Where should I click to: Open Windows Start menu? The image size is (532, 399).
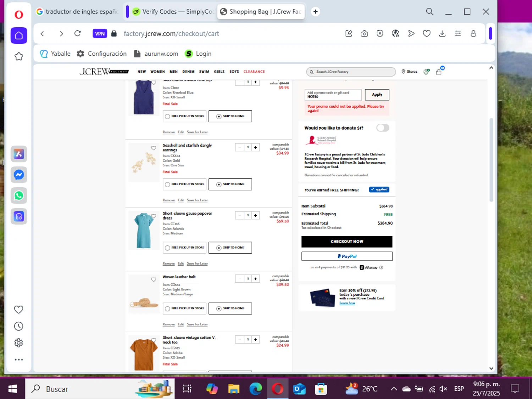click(12, 389)
